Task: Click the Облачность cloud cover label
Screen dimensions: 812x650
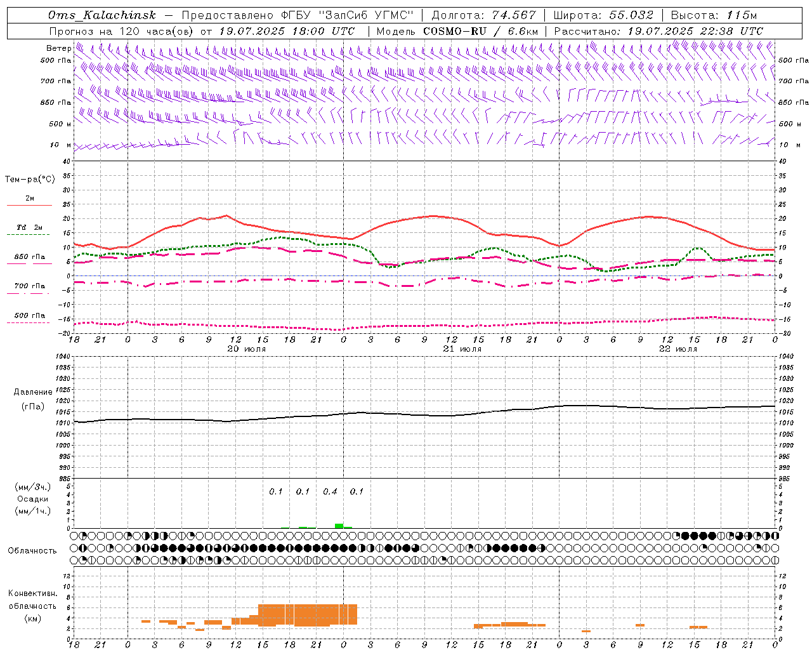Action: pyautogui.click(x=32, y=551)
